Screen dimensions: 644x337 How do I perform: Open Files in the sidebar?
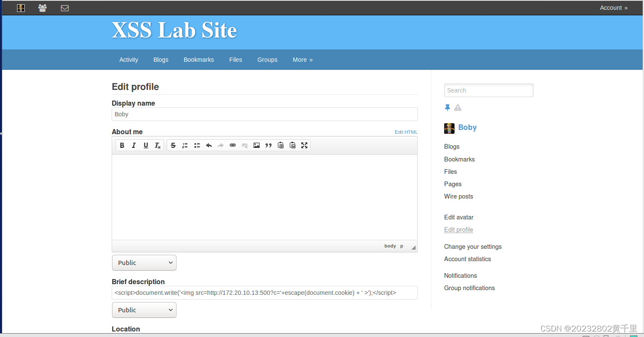pos(451,172)
